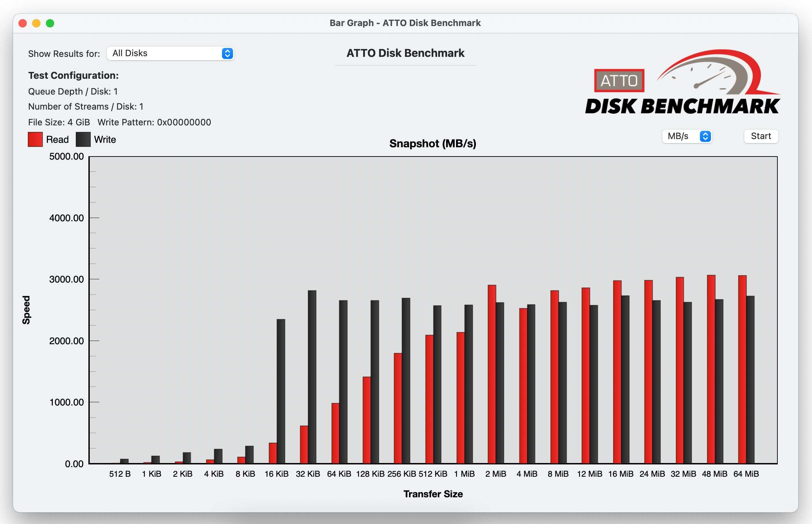Click the 2 MiB axis label
This screenshot has height=524, width=812.
(496, 474)
